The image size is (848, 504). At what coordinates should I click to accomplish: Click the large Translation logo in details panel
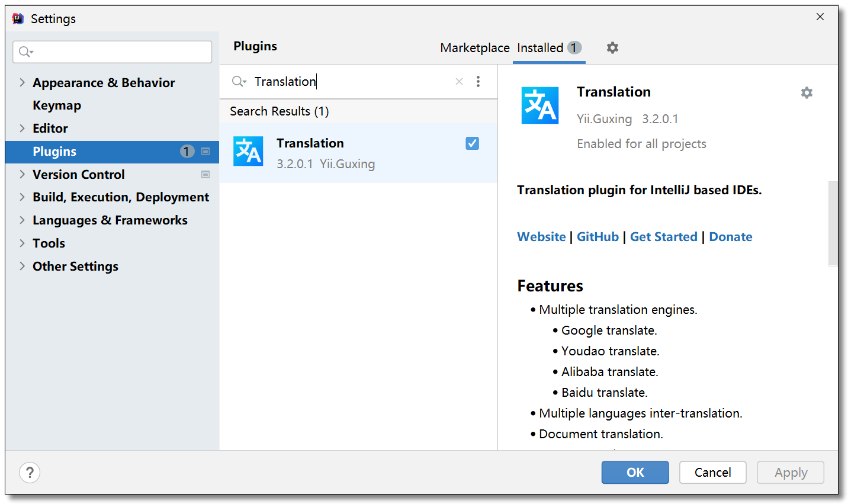pyautogui.click(x=540, y=105)
